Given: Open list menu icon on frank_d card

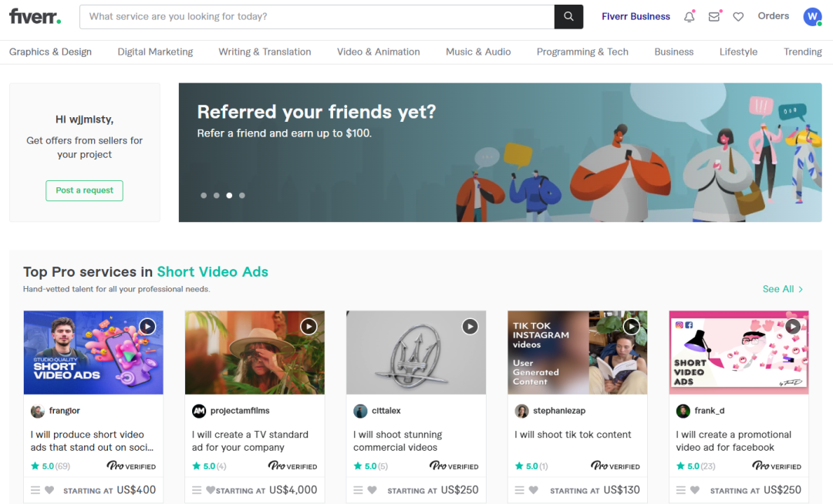Looking at the screenshot, I should [680, 490].
